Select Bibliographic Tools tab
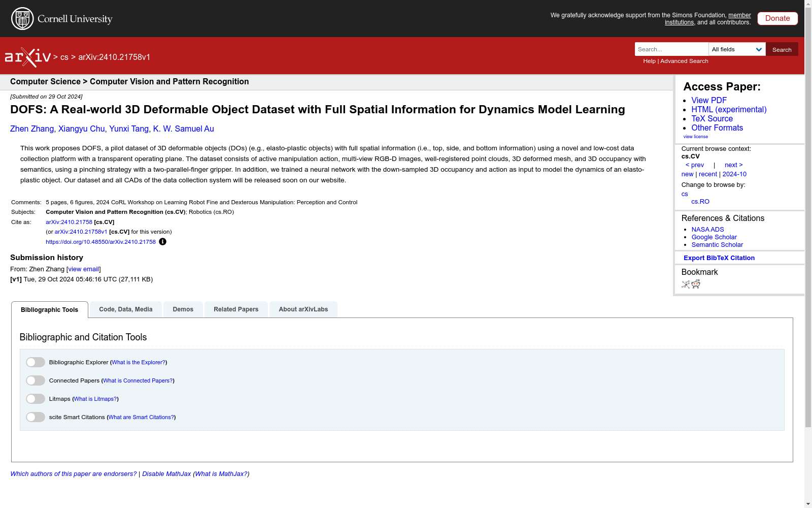This screenshot has height=508, width=812. pyautogui.click(x=50, y=310)
